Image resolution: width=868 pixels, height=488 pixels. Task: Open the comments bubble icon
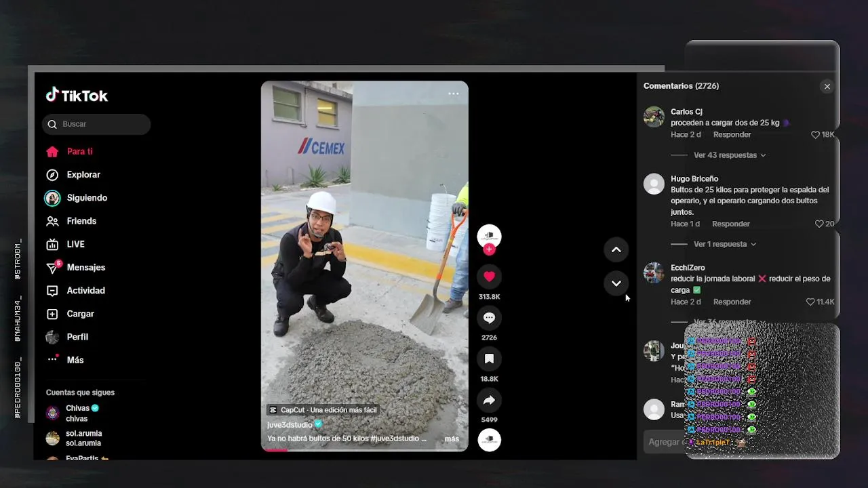[x=489, y=318]
